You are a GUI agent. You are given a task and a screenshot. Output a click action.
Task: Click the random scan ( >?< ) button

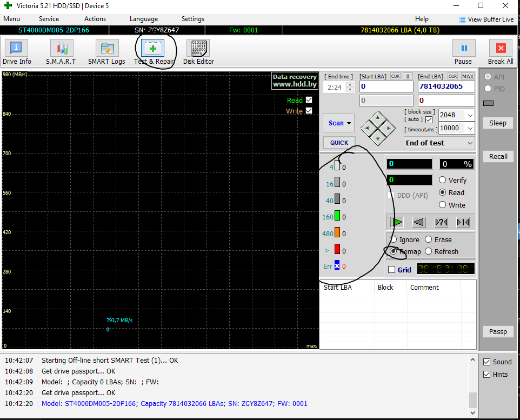442,222
